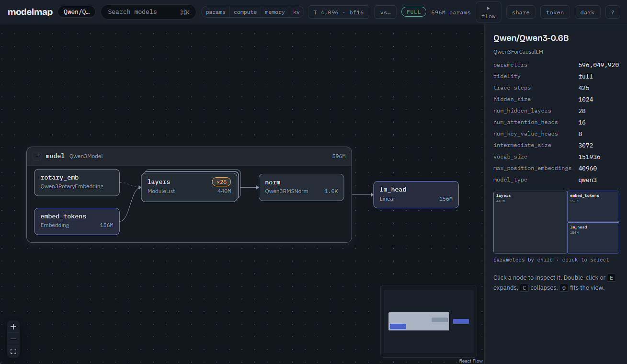Click the 596M total on model group
This screenshot has height=364, width=627.
339,156
